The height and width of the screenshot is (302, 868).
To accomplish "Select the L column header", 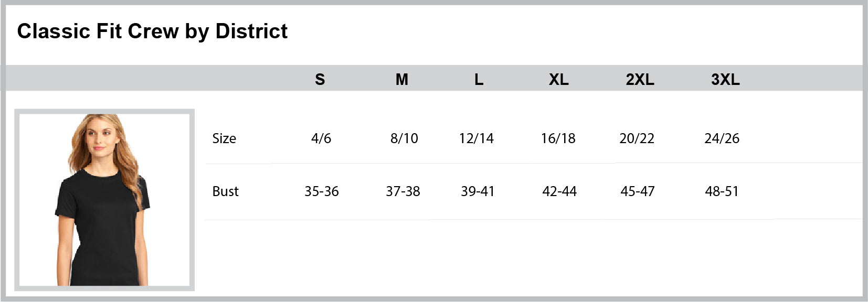I will tap(479, 80).
